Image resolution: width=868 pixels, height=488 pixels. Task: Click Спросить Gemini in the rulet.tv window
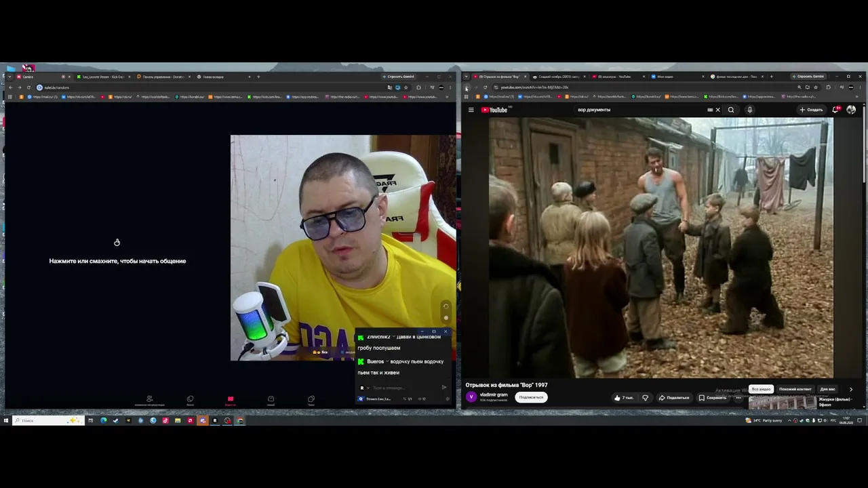tap(398, 77)
